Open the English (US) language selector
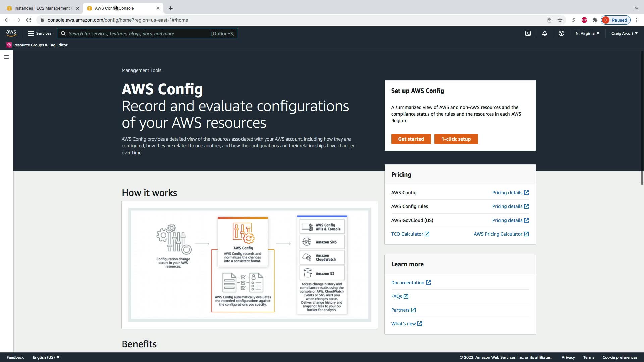Image resolution: width=644 pixels, height=362 pixels. (x=46, y=357)
